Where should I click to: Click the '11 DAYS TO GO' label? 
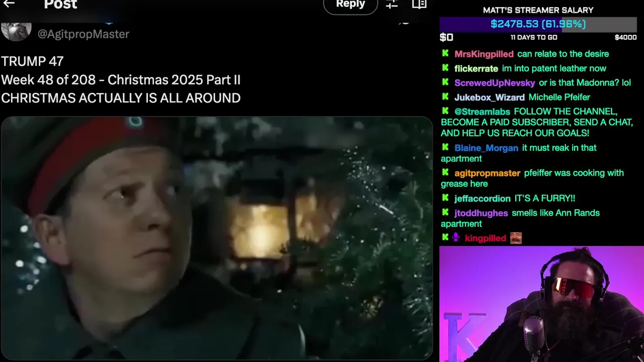click(534, 37)
